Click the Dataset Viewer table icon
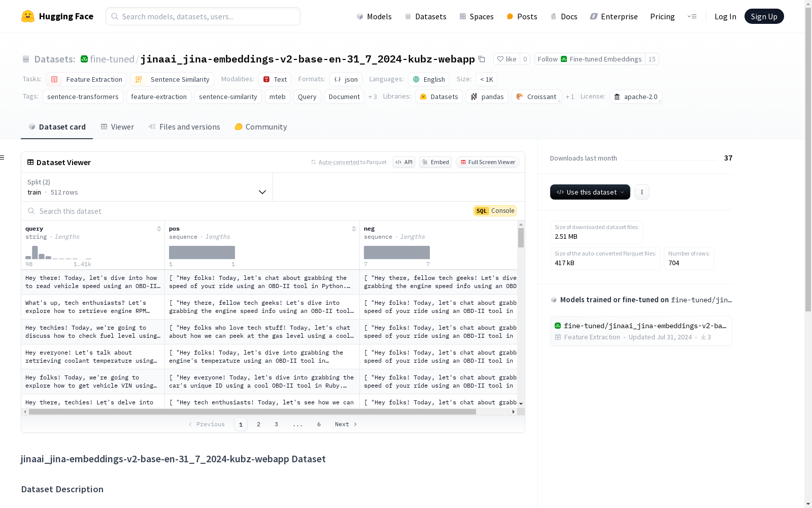Viewport: 812px width, 508px height. click(x=30, y=162)
